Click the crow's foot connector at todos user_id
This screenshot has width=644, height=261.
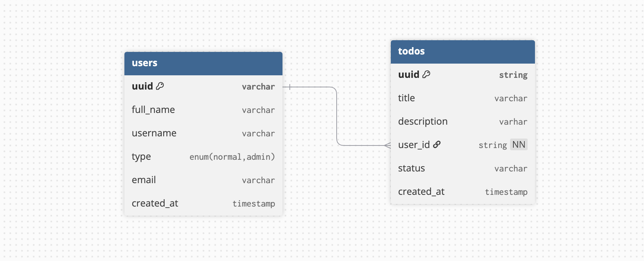click(x=387, y=145)
